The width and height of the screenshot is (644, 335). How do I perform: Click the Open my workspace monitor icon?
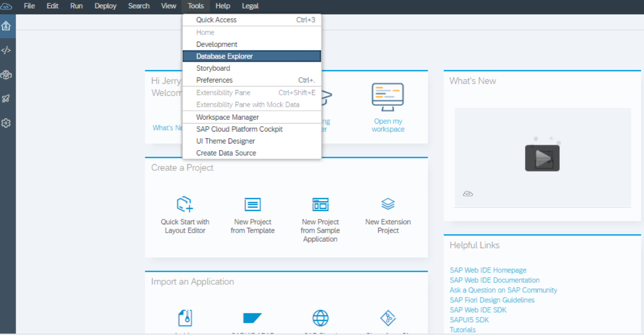pos(388,97)
